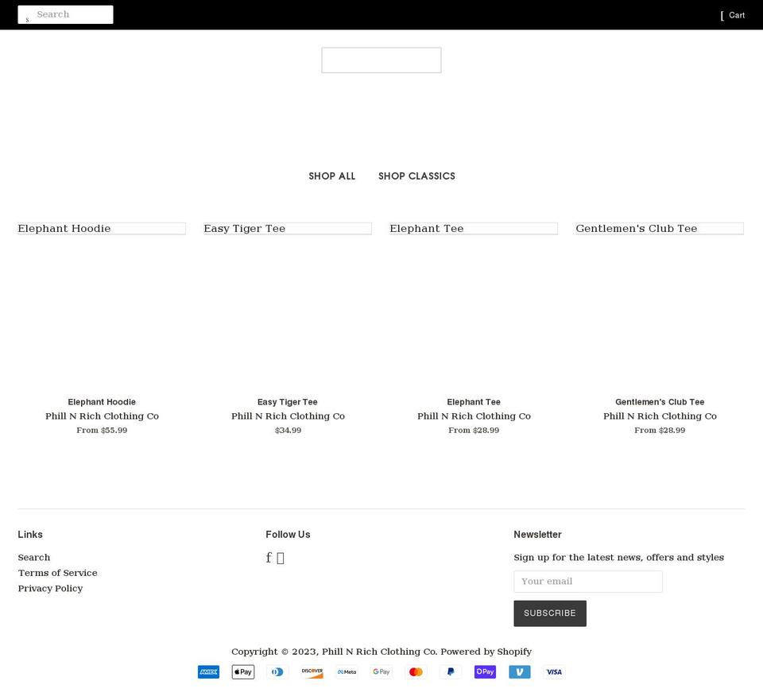Click the store logo placeholder at the top

(381, 60)
